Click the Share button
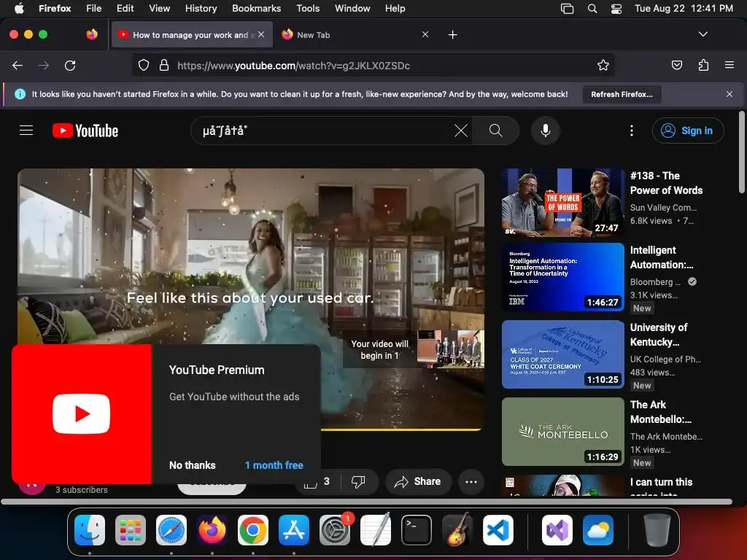This screenshot has height=560, width=747. pos(418,481)
